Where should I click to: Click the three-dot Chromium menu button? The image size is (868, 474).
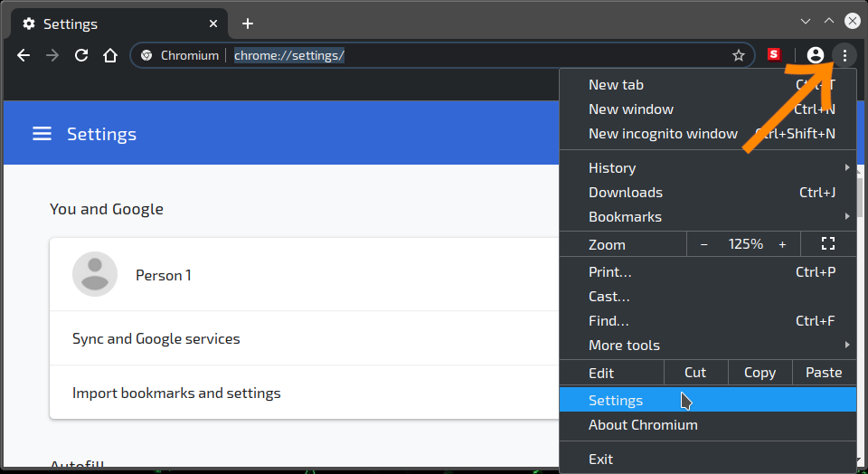844,55
